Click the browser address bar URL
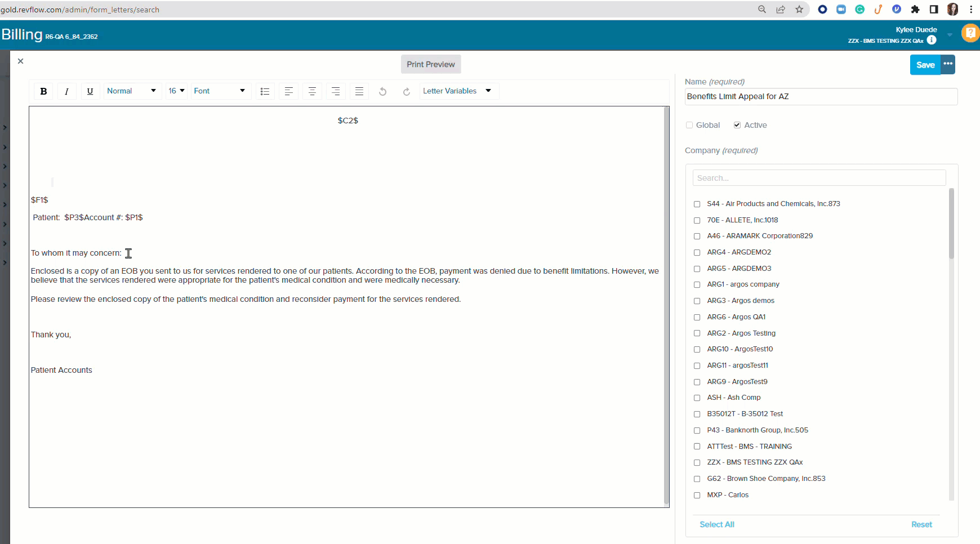Screen dimensions: 980x544 pos(80,10)
